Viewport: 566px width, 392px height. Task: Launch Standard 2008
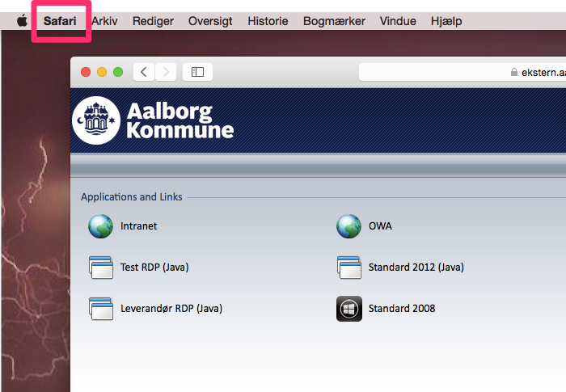coord(402,308)
